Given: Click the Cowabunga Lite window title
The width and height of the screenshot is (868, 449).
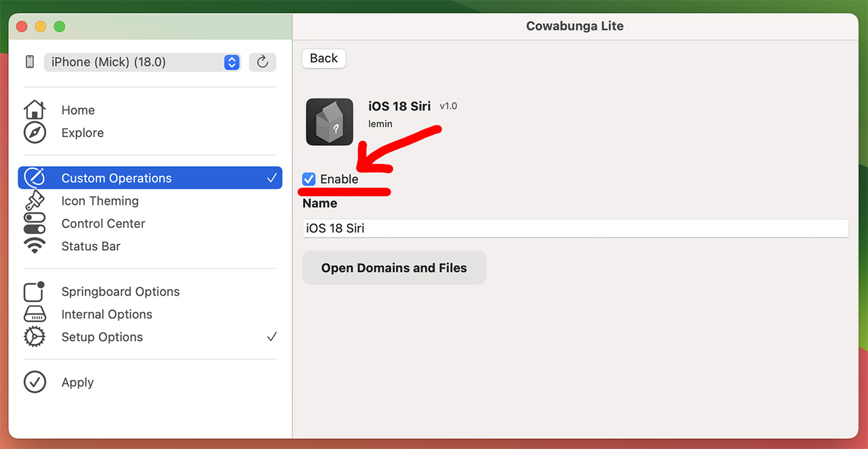Looking at the screenshot, I should [575, 26].
